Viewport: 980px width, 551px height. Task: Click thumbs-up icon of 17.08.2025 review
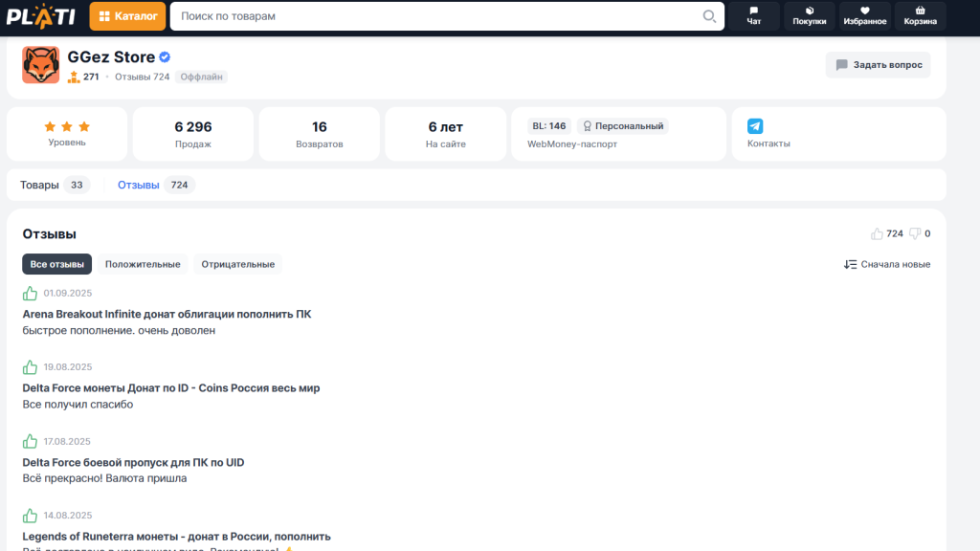(30, 441)
